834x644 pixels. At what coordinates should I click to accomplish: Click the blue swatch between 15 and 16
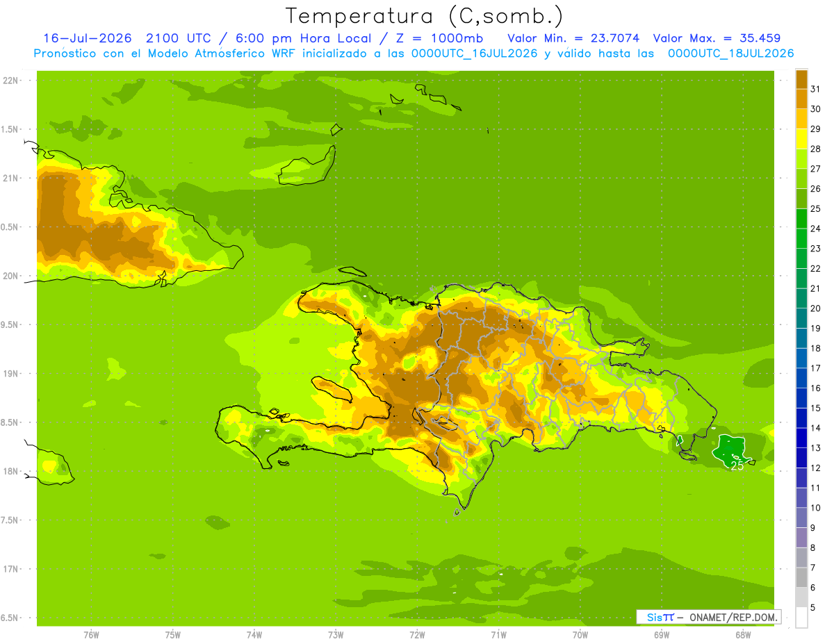pos(801,398)
